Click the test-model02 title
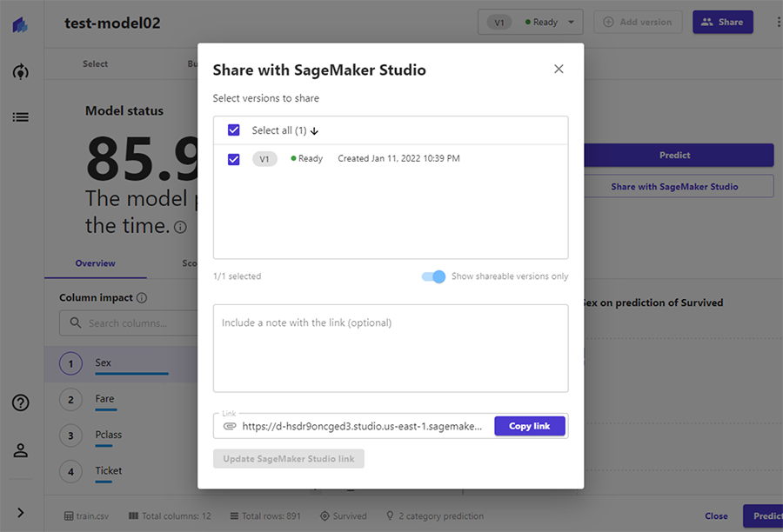 tap(112, 23)
